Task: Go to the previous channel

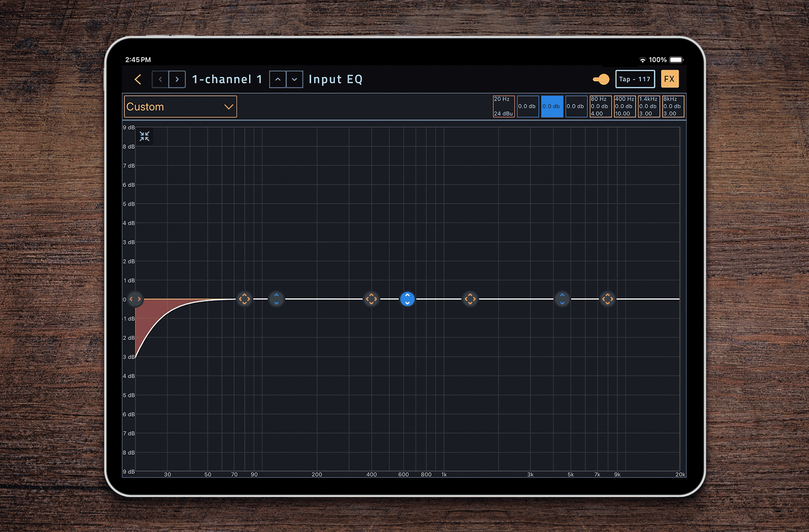Action: tap(160, 79)
